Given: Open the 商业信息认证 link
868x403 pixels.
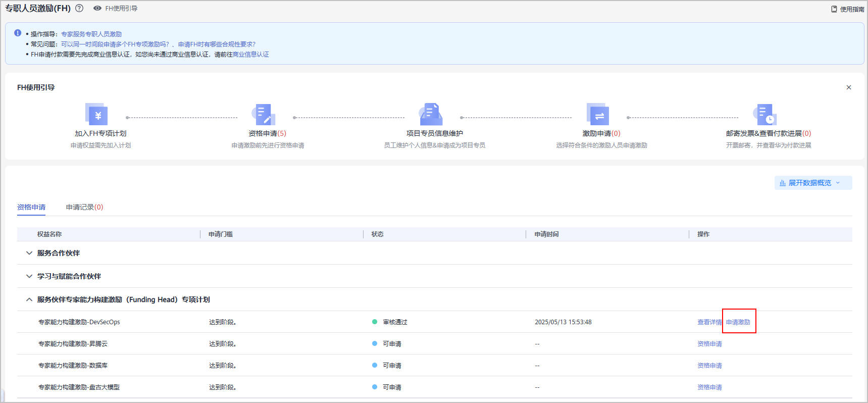Looking at the screenshot, I should click(251, 55).
